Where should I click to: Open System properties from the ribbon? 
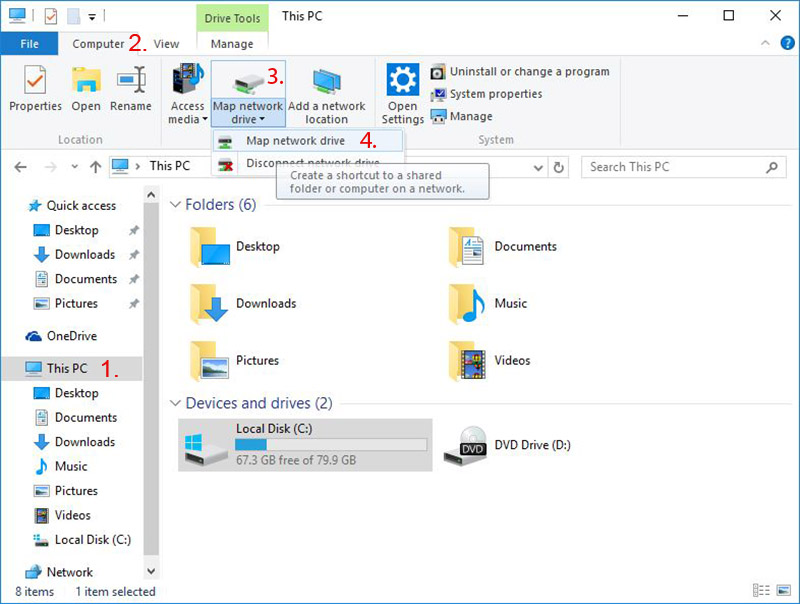click(x=486, y=94)
